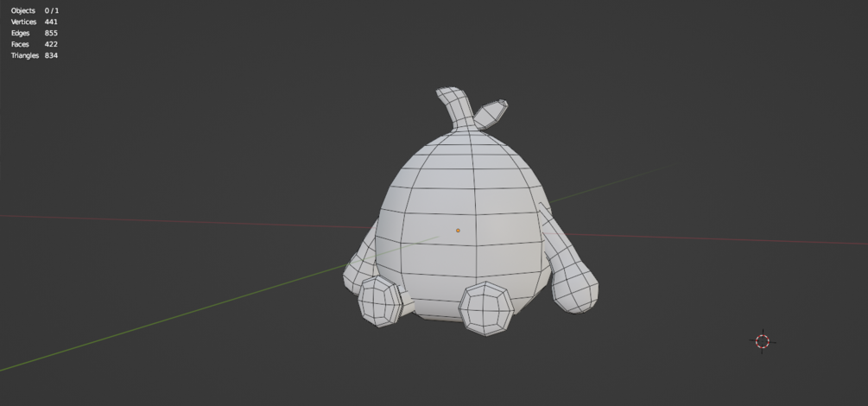Image resolution: width=868 pixels, height=406 pixels.
Task: Click the Edges 855 statistic line
Action: click(35, 33)
